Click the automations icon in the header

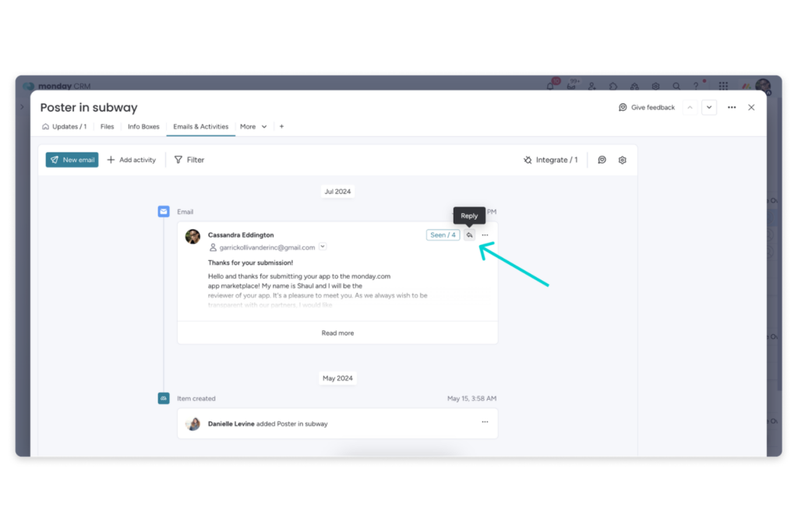[x=634, y=86]
